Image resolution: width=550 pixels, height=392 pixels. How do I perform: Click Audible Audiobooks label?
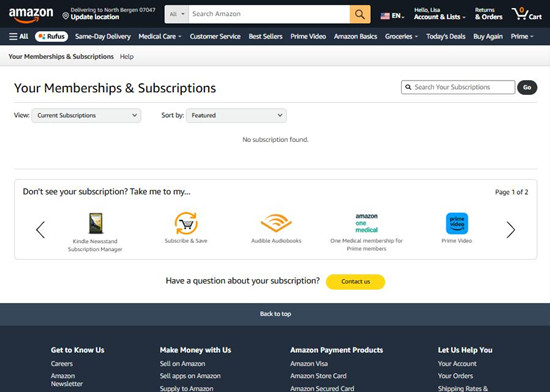[276, 241]
